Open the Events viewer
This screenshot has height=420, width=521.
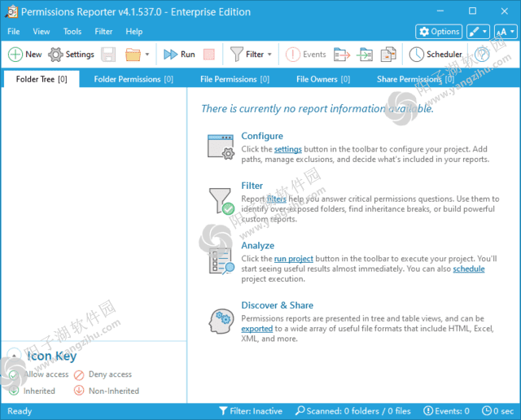305,55
